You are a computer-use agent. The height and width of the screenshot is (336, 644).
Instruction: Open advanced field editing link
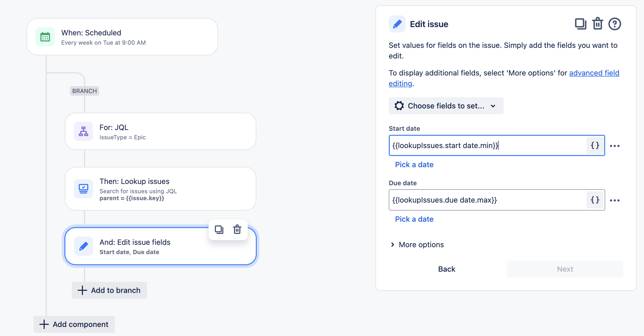pos(594,73)
